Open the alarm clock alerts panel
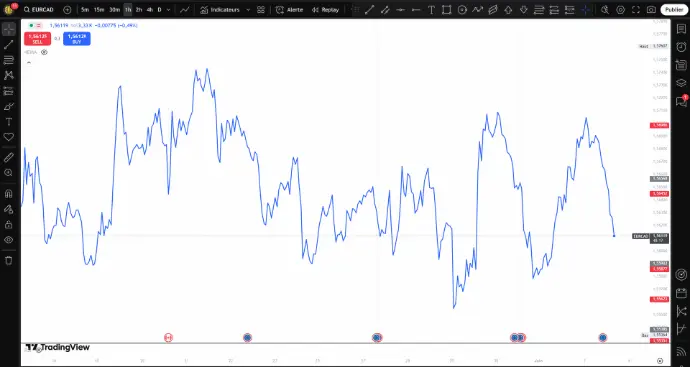Screen dimensions: 690x367 pos(681,47)
